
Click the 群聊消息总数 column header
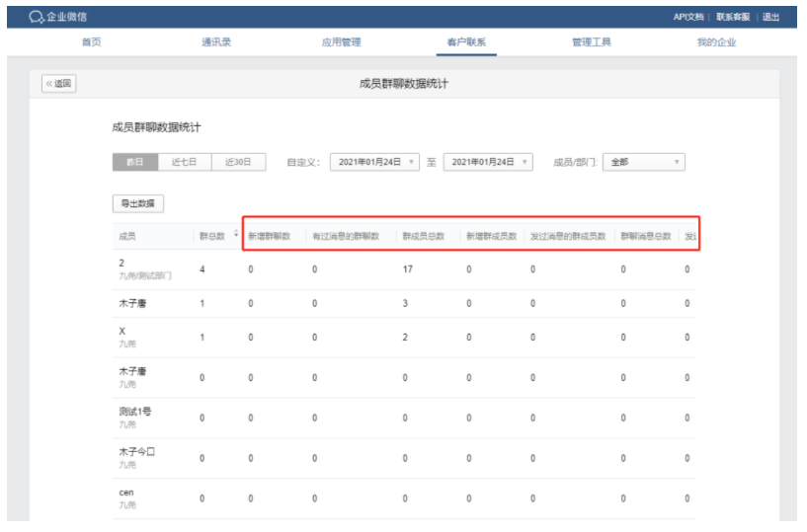[x=645, y=236]
